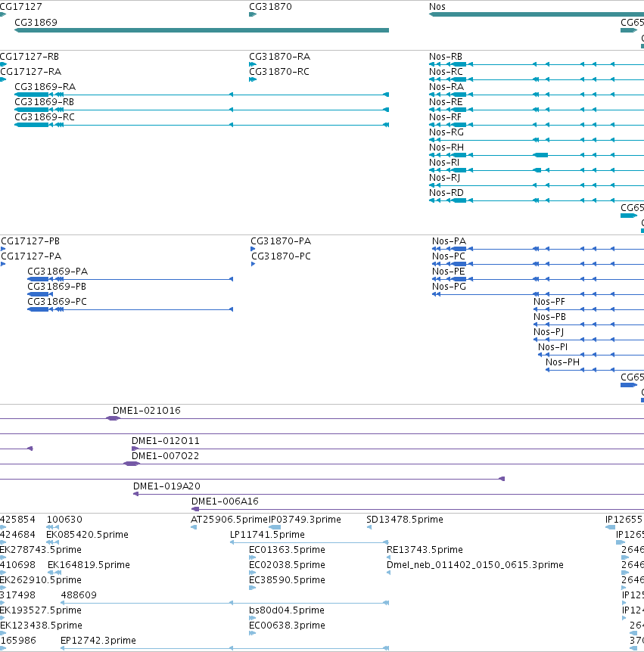The height and width of the screenshot is (652, 644).
Task: Open the EK164819.5prime EST label
Action: pos(89,565)
